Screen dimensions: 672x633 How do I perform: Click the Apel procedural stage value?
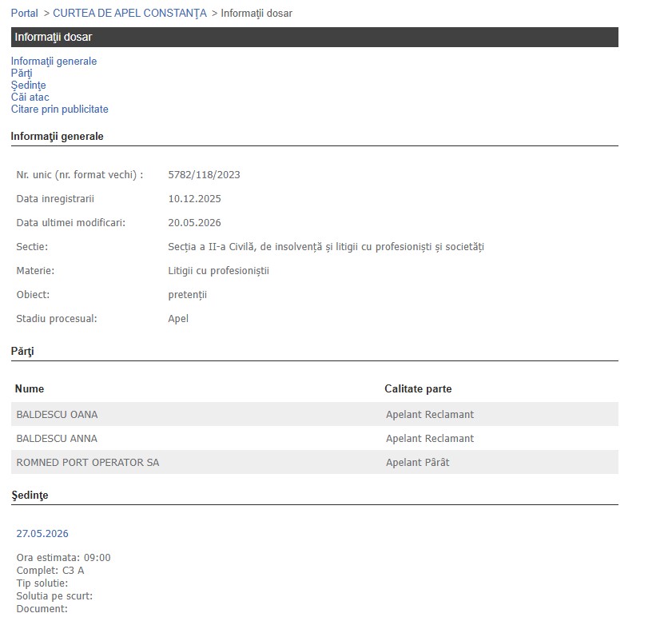coord(178,319)
